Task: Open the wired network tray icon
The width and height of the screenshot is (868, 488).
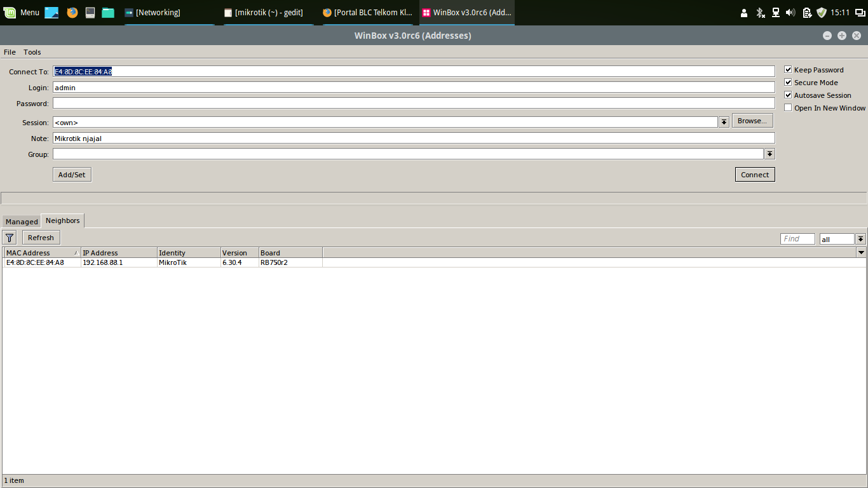Action: pyautogui.click(x=775, y=12)
